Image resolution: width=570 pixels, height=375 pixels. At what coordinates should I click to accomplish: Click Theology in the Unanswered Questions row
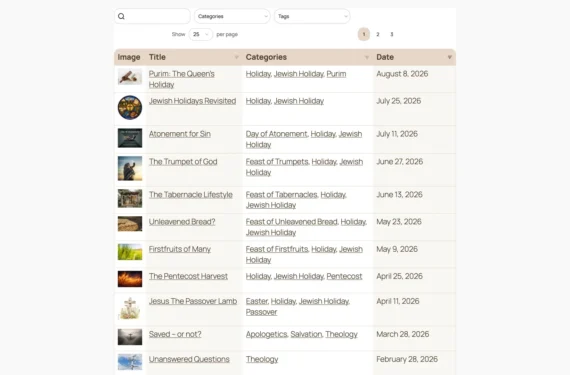point(262,359)
